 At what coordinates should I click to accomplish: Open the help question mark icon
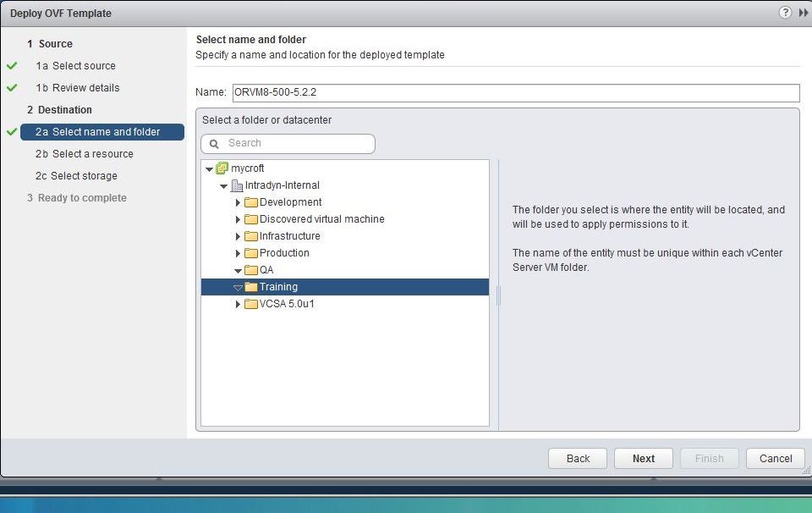[785, 13]
